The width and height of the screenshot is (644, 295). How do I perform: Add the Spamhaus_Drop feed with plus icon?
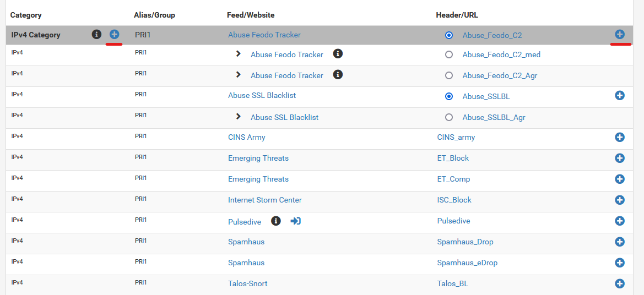(x=620, y=242)
